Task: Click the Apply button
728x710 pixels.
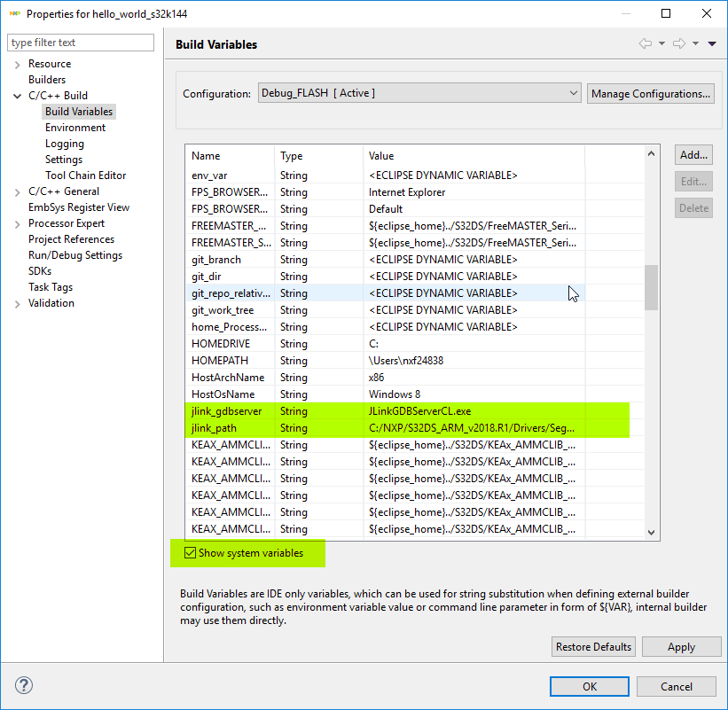Action: [682, 647]
